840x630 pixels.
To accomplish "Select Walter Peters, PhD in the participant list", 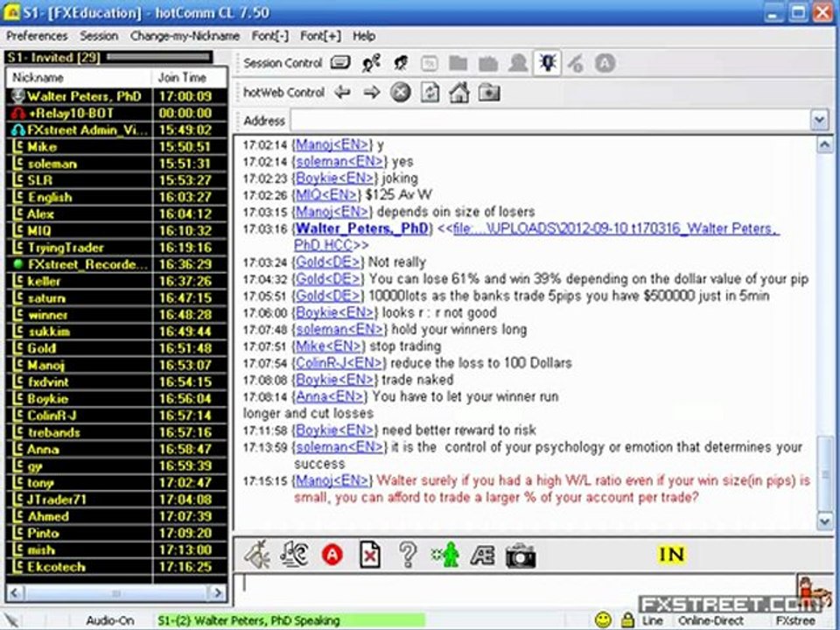I will click(x=116, y=96).
